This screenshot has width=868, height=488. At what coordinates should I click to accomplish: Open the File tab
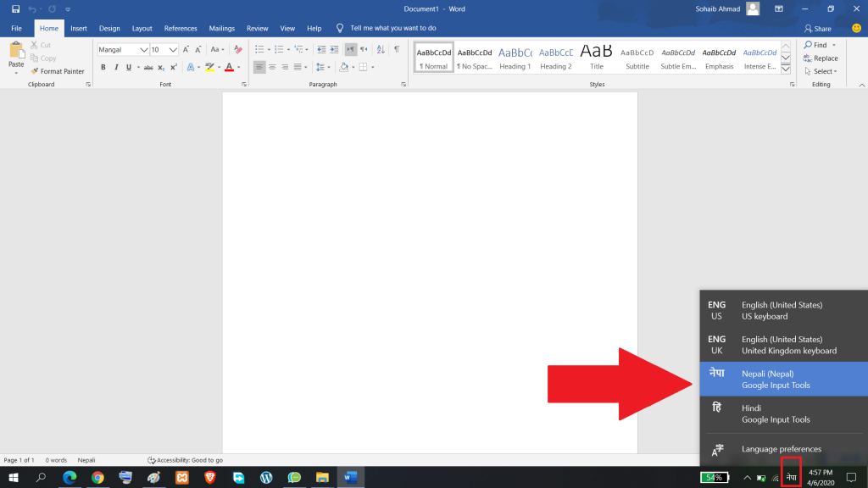pos(17,28)
